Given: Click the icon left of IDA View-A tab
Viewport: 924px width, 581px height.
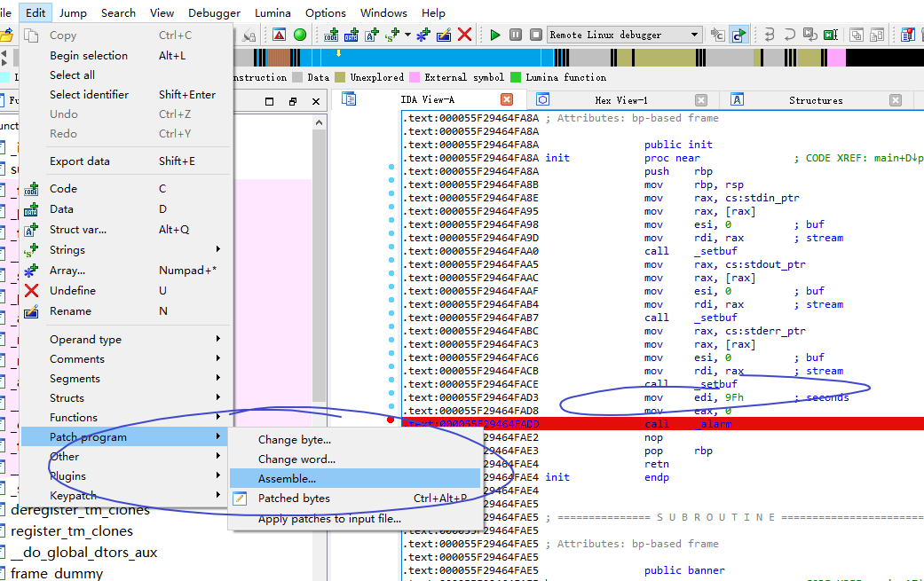Looking at the screenshot, I should click(349, 98).
